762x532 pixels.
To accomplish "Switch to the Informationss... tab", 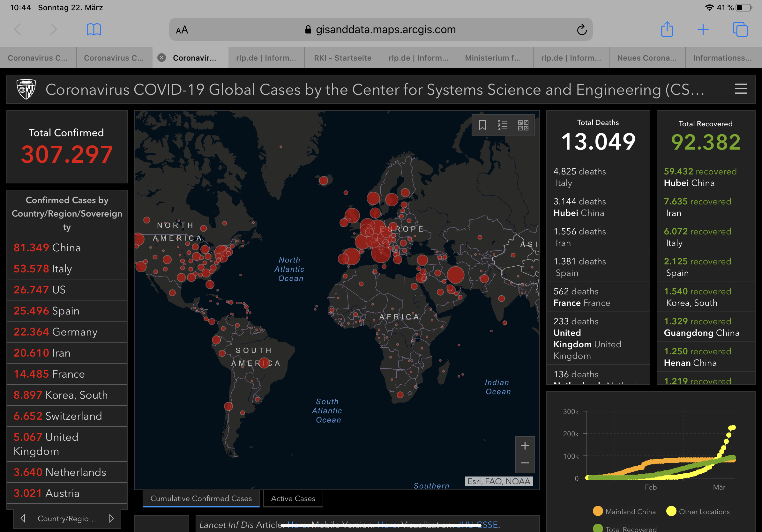I will (x=723, y=58).
